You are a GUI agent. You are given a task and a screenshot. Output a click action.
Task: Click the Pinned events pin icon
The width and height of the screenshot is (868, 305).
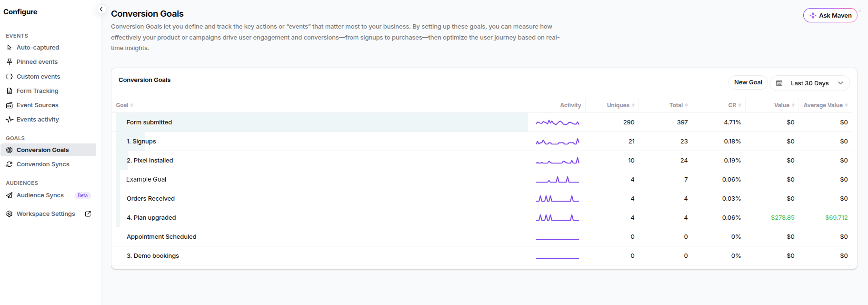tap(9, 62)
